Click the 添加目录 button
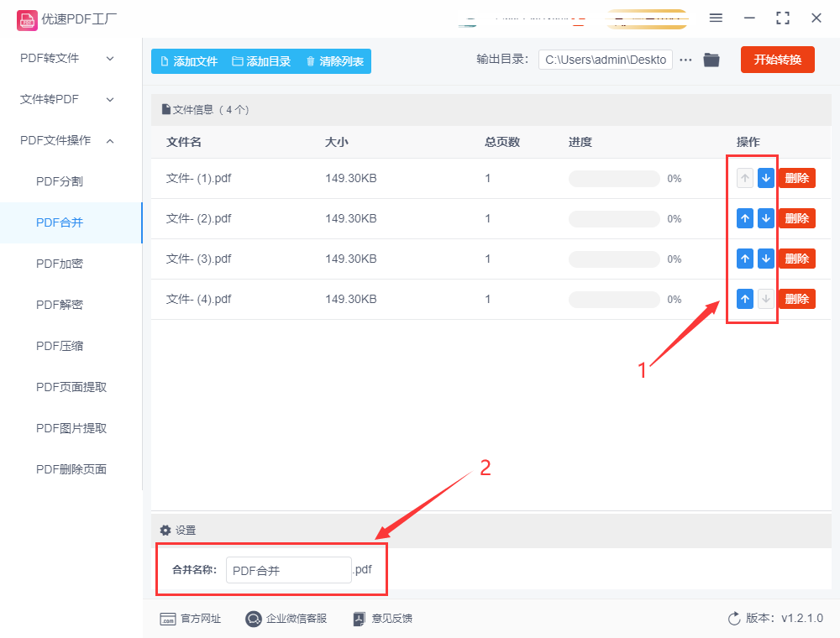Screen dimensions: 840x638 261,61
